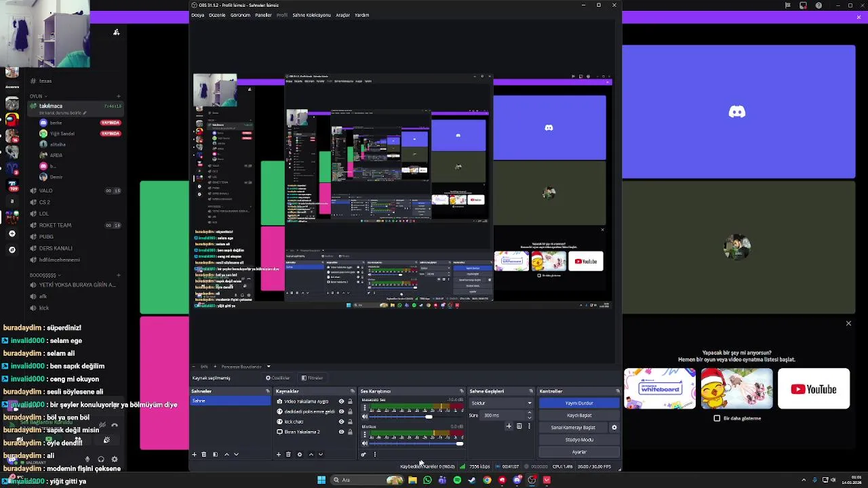Join the VALO voice channel in Discord

coord(75,190)
